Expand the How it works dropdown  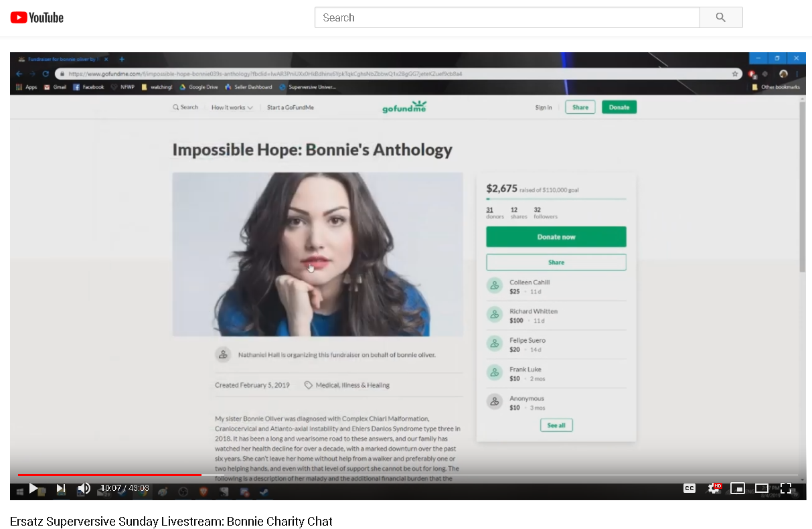(232, 107)
